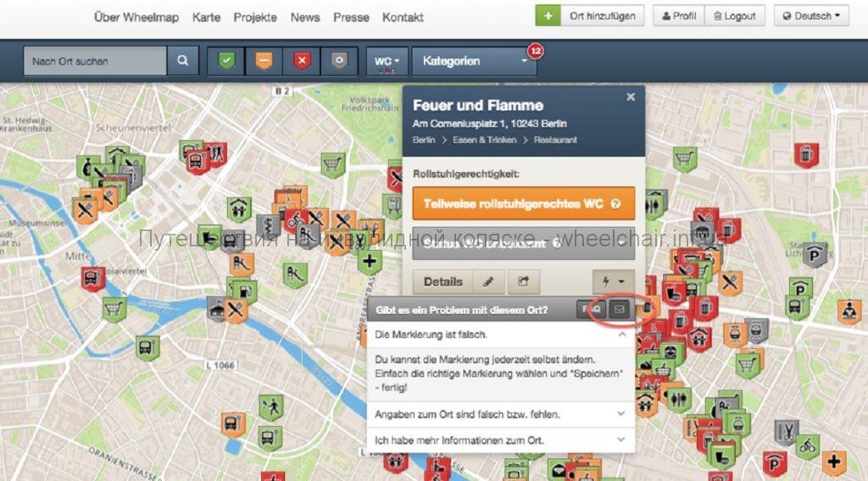Open the Kategorien dropdown
This screenshot has width=868, height=481.
(474, 61)
